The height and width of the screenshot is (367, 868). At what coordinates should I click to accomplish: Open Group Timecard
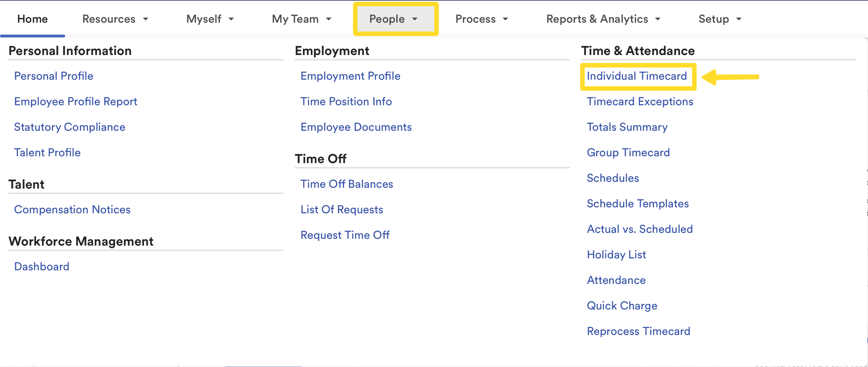(x=628, y=153)
